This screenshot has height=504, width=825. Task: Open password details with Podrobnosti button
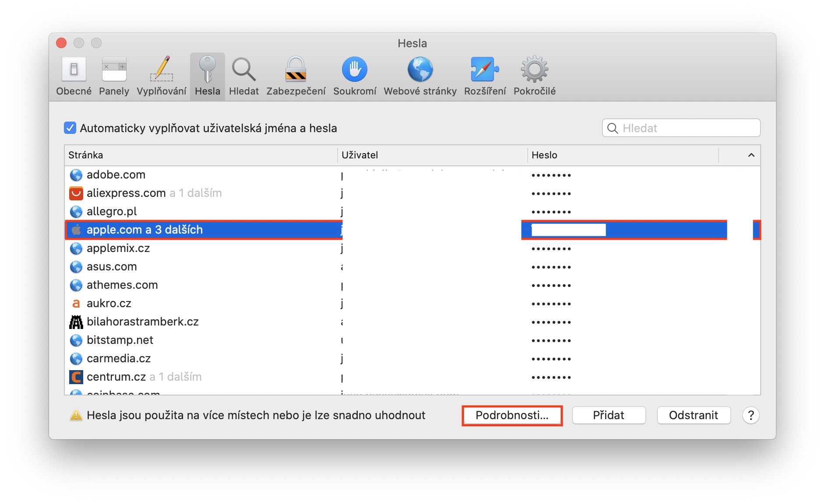pyautogui.click(x=512, y=415)
